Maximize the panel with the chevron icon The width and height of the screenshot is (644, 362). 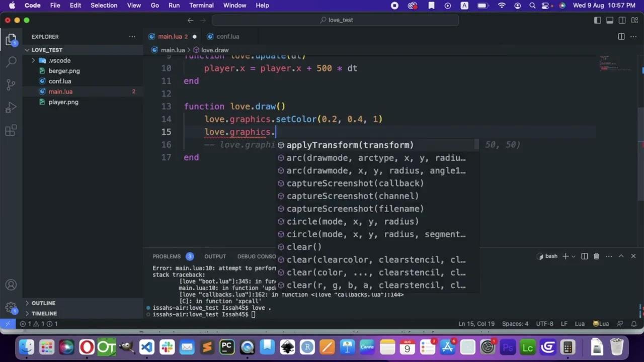[621, 256]
